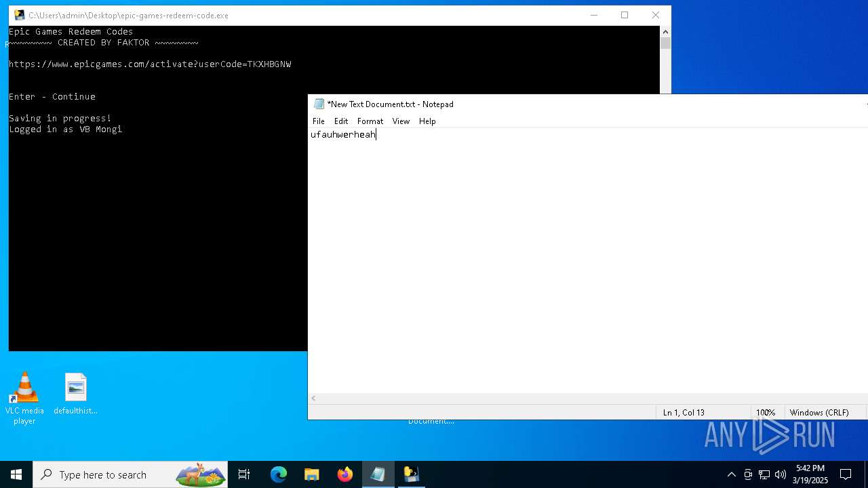Click the epicgames.com activate URL in console
The height and width of the screenshot is (488, 868).
150,64
